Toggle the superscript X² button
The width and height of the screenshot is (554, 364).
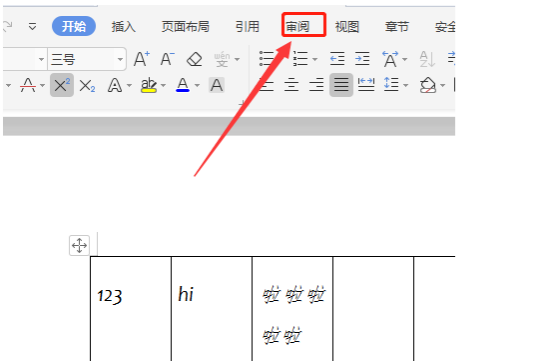(x=62, y=85)
